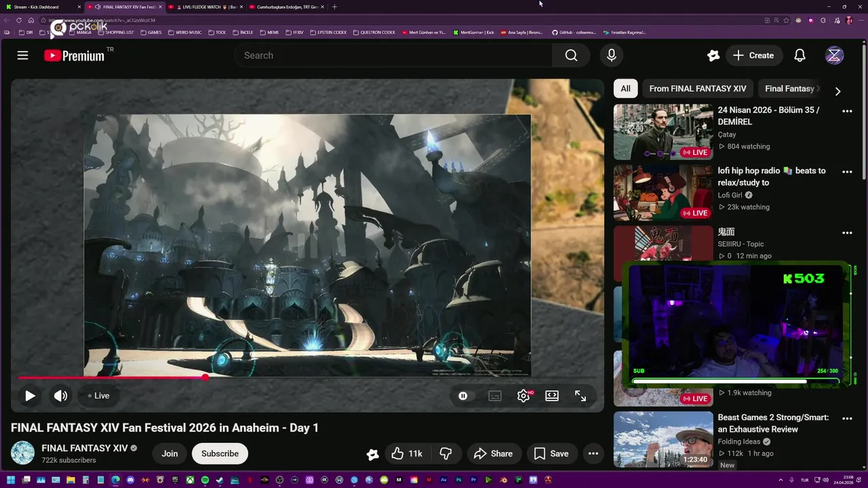The width and height of the screenshot is (868, 488).
Task: Open the account avatar menu
Action: pos(834,56)
